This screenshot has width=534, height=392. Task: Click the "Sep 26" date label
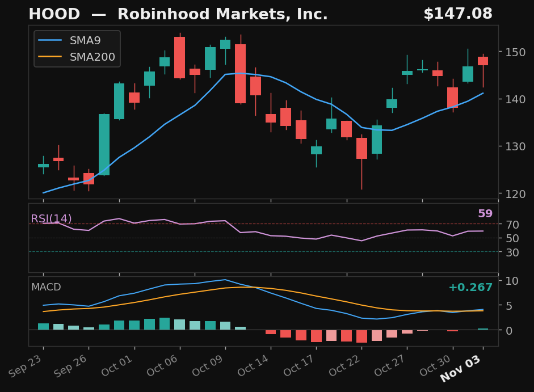tap(71, 365)
